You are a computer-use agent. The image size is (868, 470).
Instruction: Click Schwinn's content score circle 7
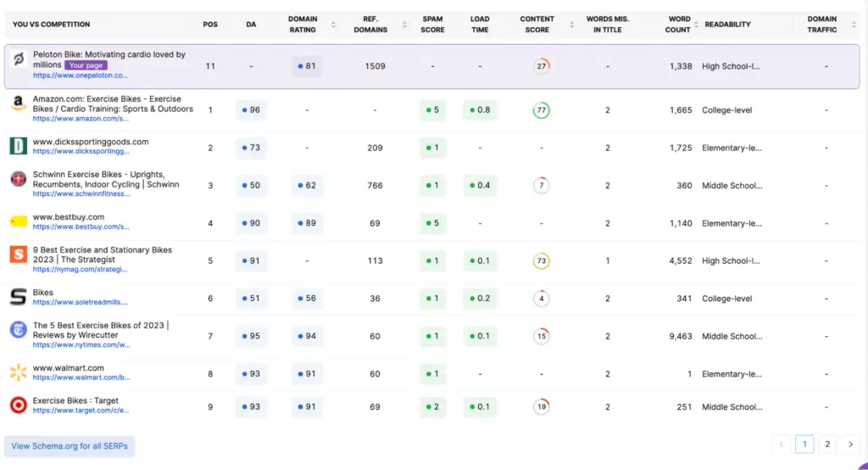(542, 185)
